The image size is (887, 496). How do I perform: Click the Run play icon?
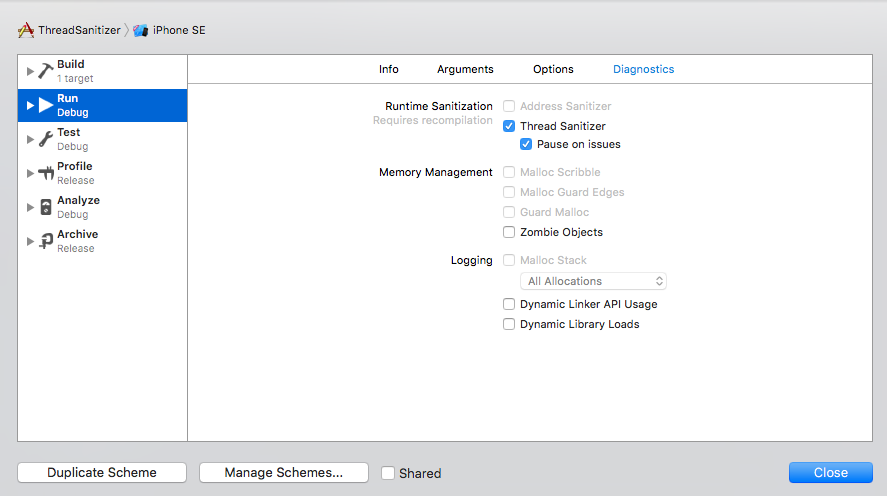click(x=46, y=105)
